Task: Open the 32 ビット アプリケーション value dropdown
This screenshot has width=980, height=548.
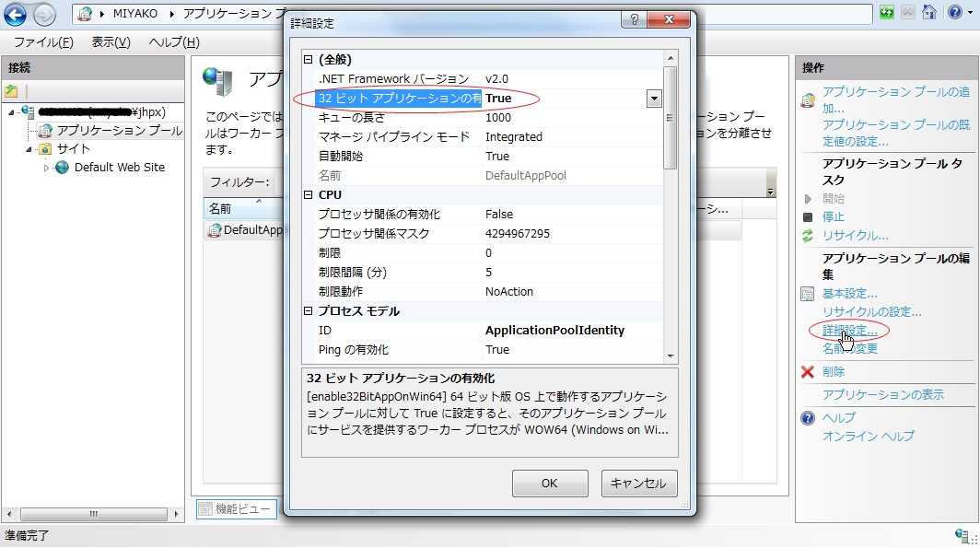Action: pyautogui.click(x=654, y=98)
